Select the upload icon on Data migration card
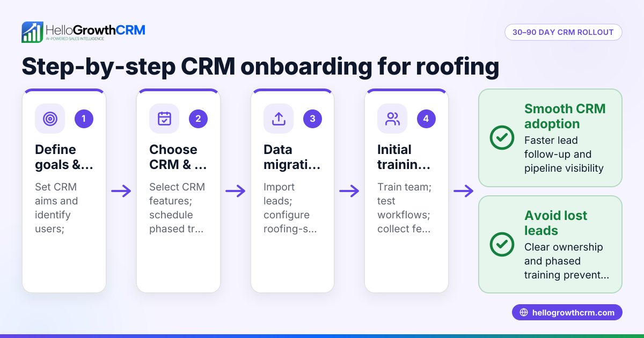644x338 pixels. click(279, 119)
